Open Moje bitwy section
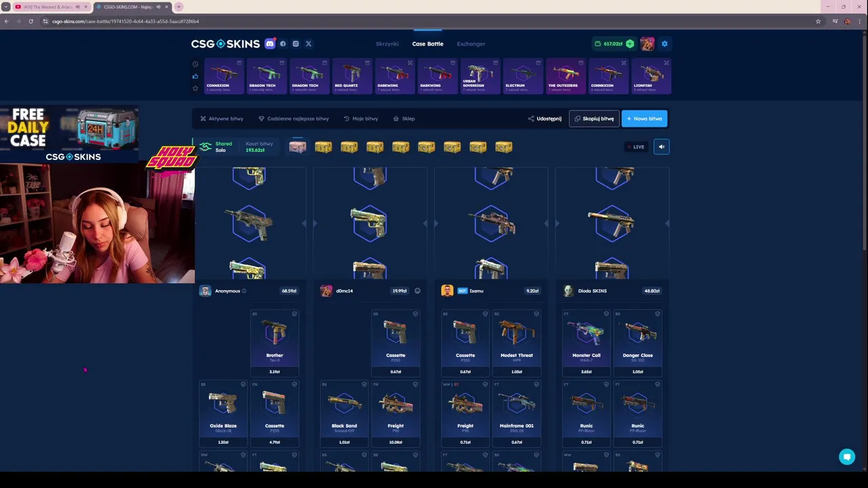868x488 pixels. coord(361,119)
